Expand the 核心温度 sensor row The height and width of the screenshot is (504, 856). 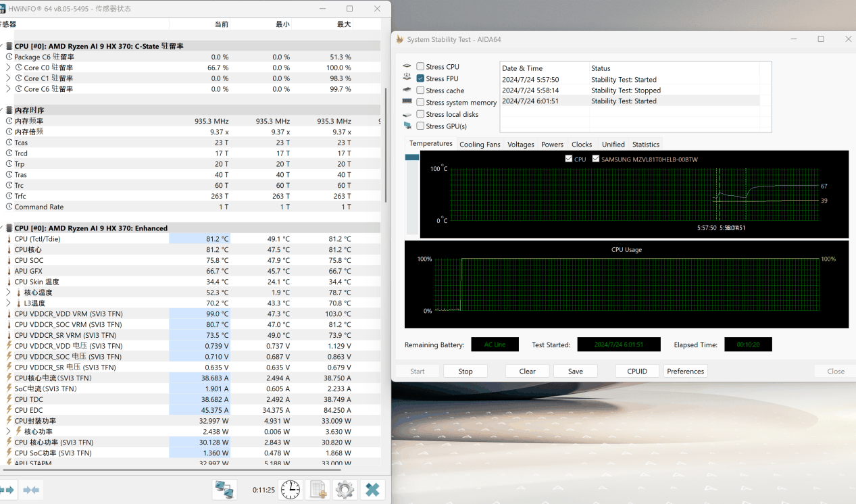pos(9,293)
